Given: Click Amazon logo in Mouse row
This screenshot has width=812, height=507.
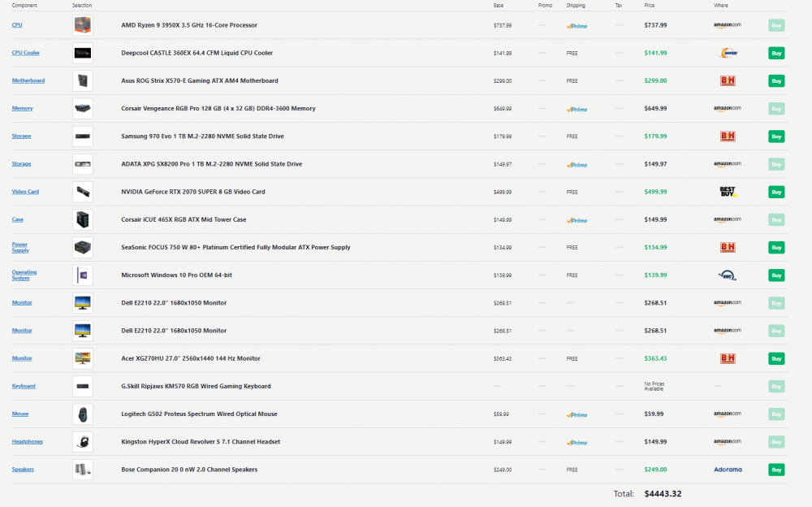Looking at the screenshot, I should (x=727, y=414).
